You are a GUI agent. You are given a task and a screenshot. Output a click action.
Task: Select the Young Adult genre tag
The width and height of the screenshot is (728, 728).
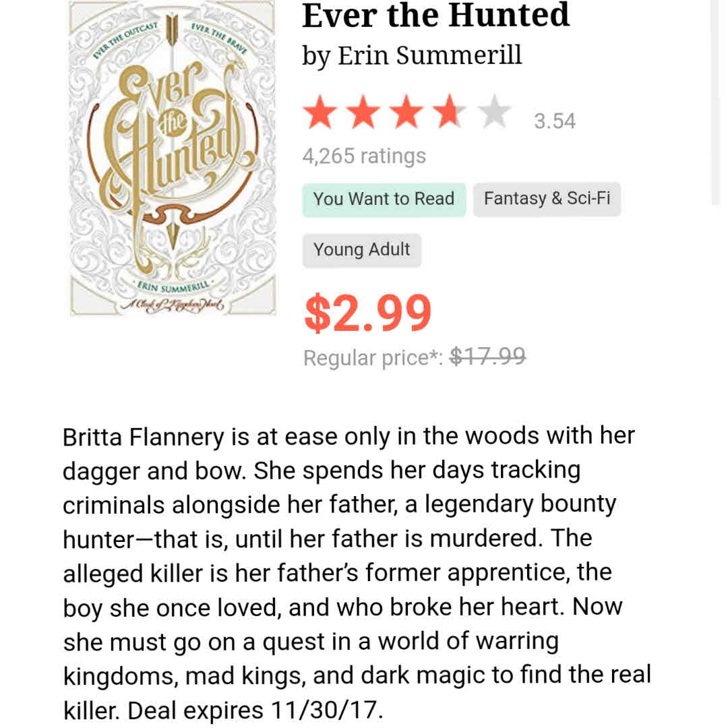click(x=361, y=250)
